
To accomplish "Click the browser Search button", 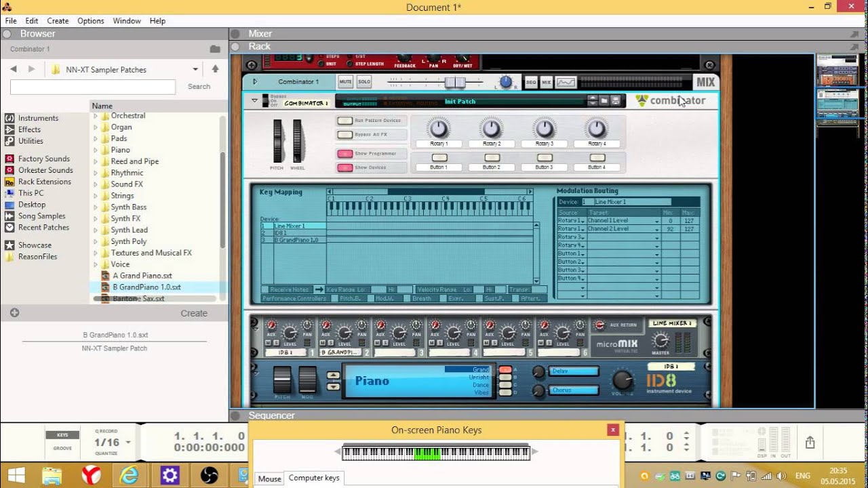I will pos(199,87).
